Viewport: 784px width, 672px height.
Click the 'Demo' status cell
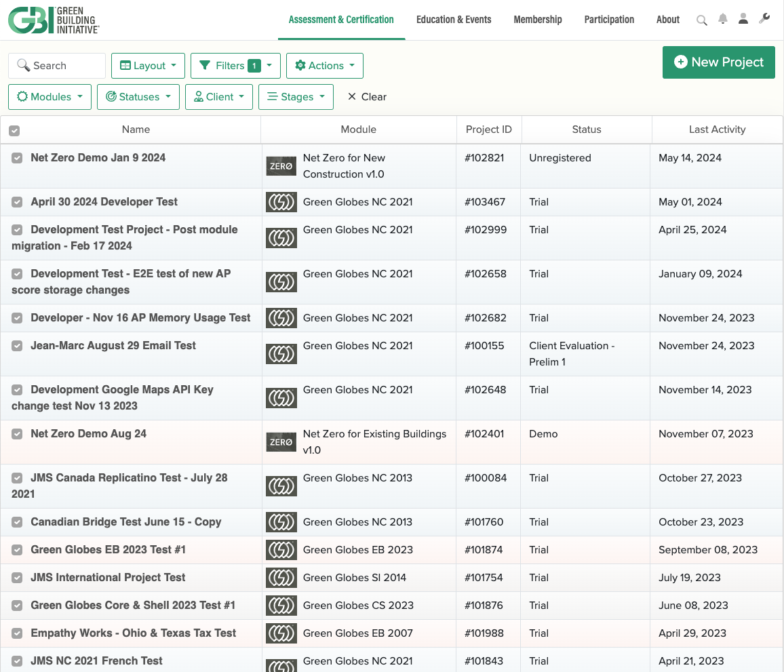pyautogui.click(x=543, y=434)
